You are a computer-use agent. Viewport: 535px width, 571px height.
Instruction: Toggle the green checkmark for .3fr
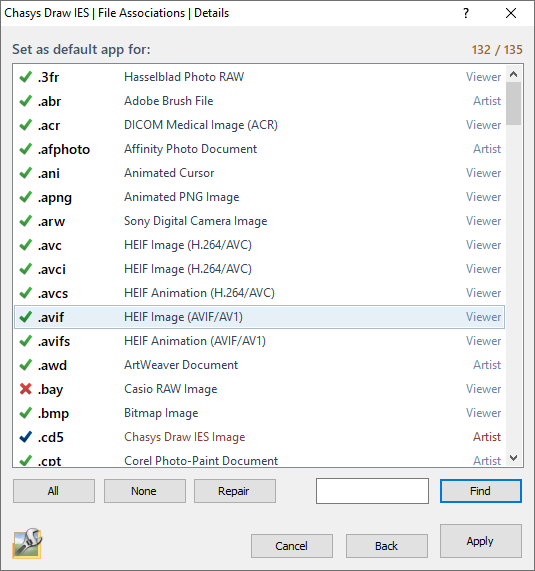pos(25,77)
